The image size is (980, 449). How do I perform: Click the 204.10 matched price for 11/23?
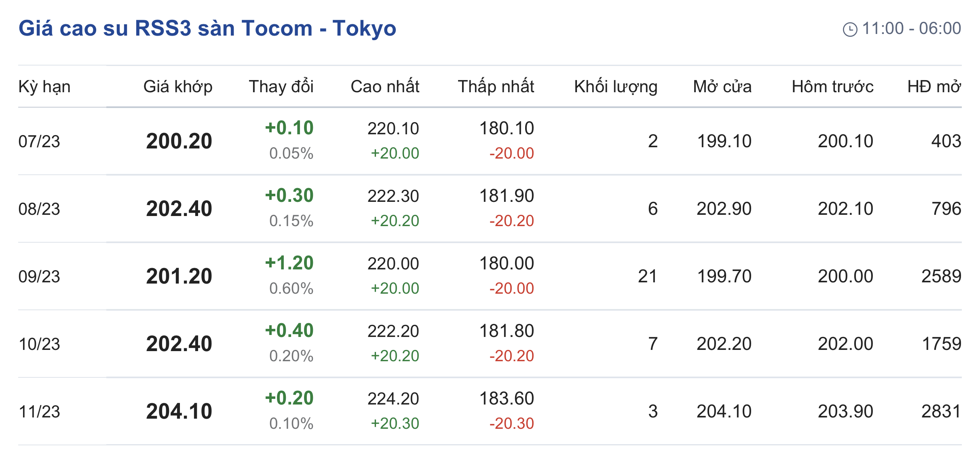click(x=179, y=411)
